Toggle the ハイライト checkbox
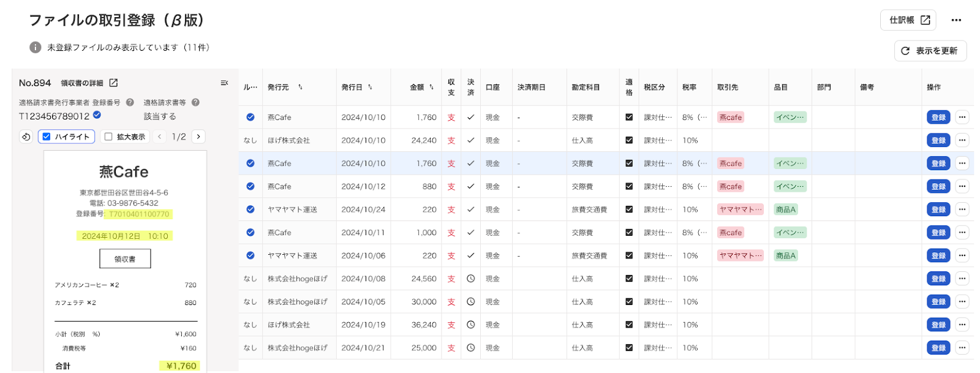 pos(47,137)
